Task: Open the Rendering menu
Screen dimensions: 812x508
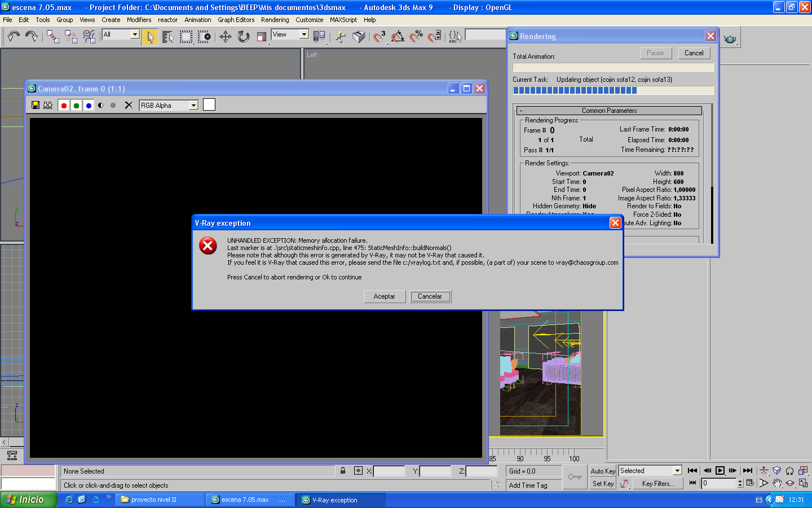Action: coord(275,20)
